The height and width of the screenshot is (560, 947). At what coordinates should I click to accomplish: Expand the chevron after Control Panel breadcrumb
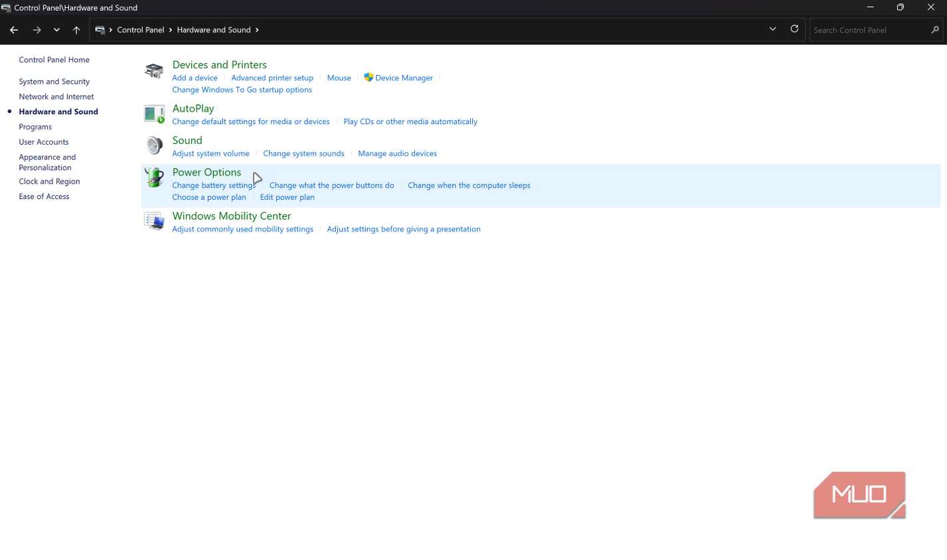click(x=171, y=30)
